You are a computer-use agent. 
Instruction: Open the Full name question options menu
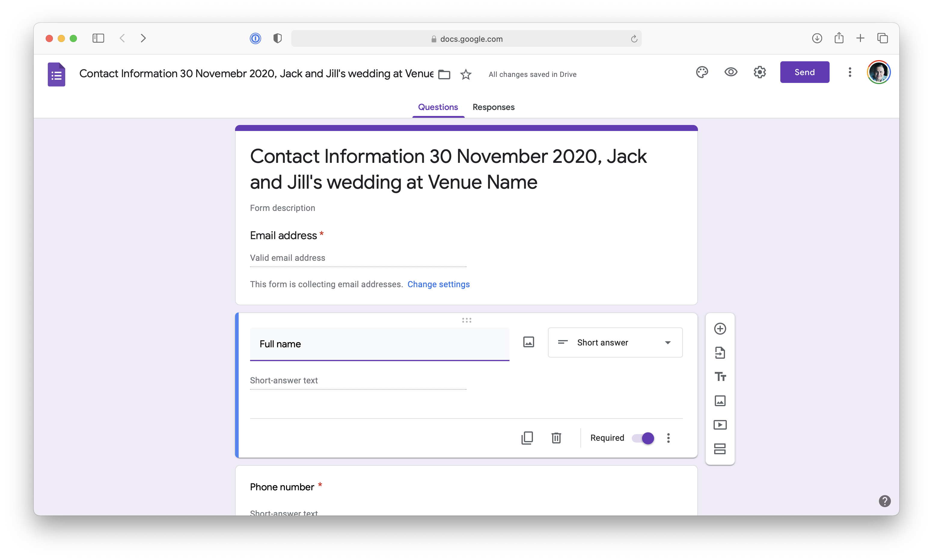[x=668, y=438]
